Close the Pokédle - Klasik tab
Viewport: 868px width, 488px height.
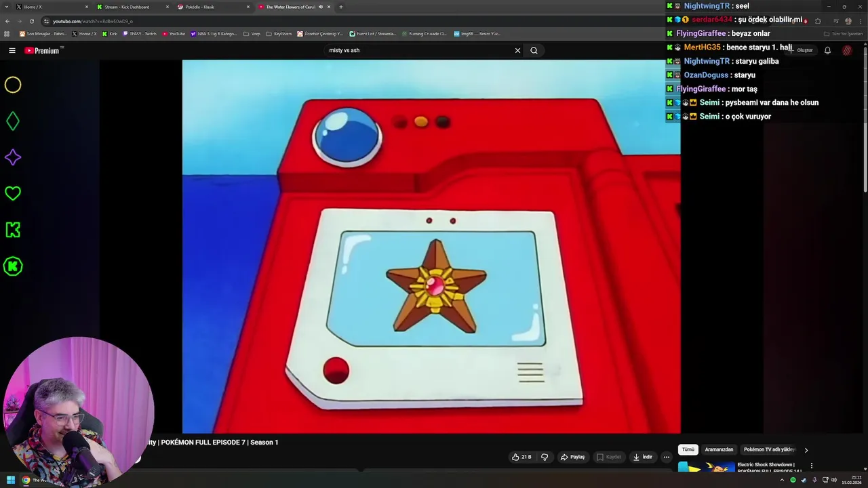click(248, 7)
